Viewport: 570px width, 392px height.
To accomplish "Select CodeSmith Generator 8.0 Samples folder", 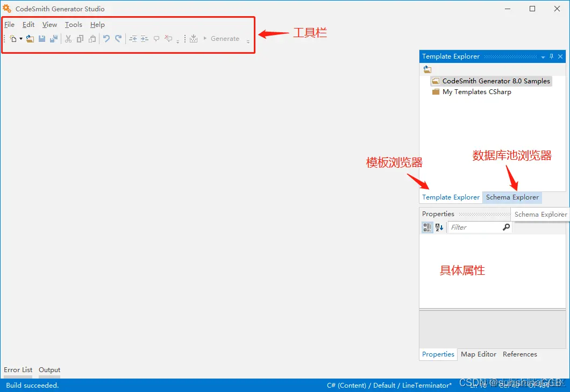I will pos(491,81).
